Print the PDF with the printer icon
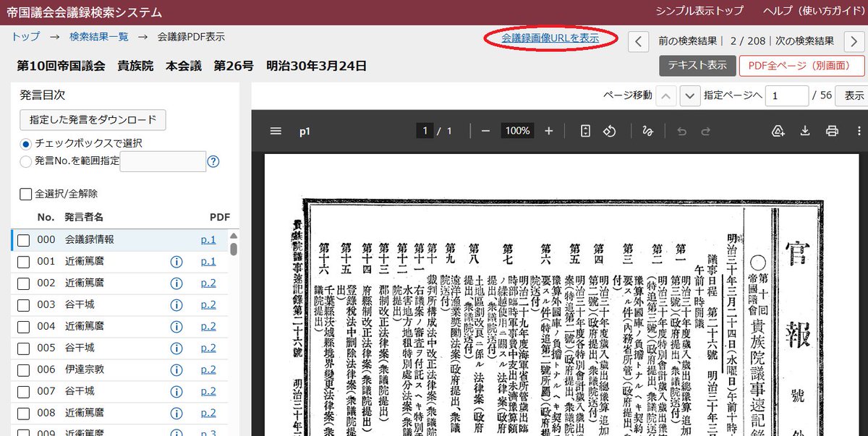Image resolution: width=868 pixels, height=436 pixels. (x=832, y=131)
